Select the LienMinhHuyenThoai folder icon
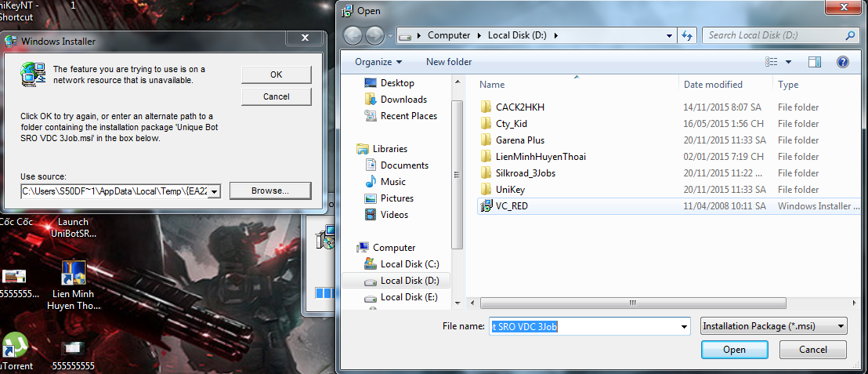868x374 pixels. point(486,156)
